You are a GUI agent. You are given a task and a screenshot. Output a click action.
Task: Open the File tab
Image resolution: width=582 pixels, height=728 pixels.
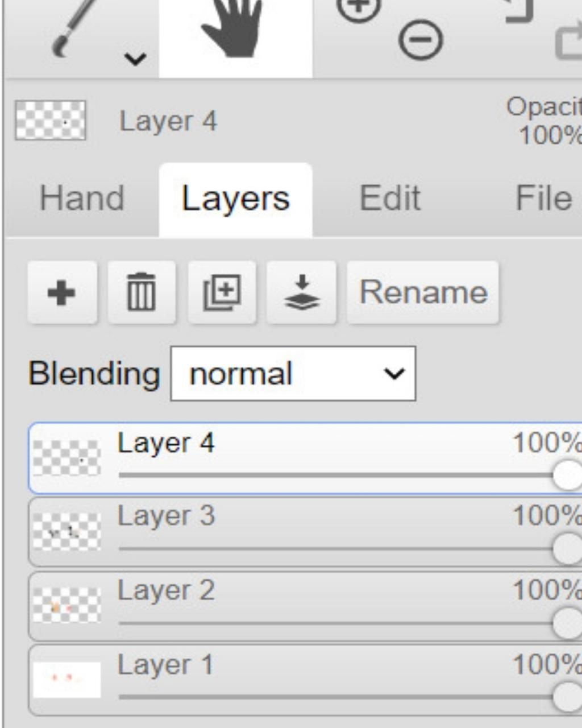[543, 198]
